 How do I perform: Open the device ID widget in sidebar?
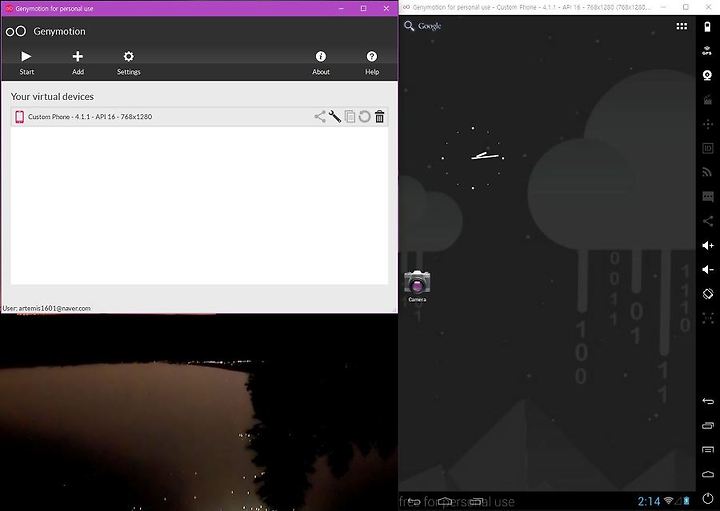click(708, 148)
